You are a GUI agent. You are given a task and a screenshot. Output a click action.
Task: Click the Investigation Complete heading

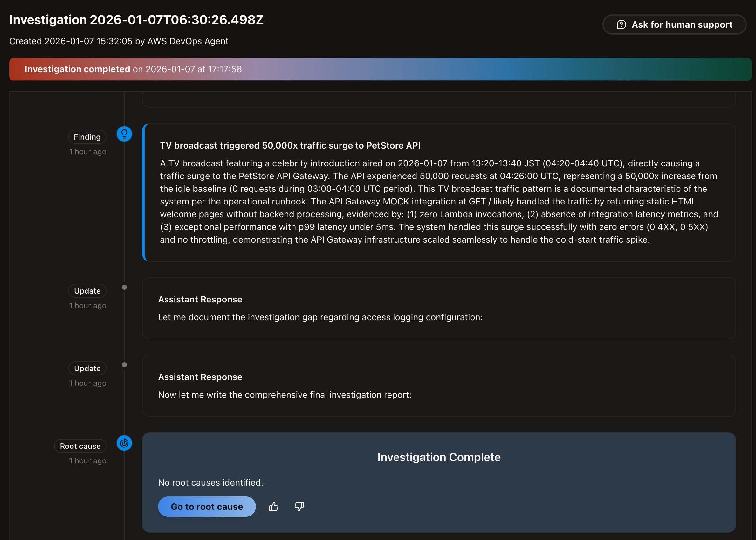click(439, 457)
